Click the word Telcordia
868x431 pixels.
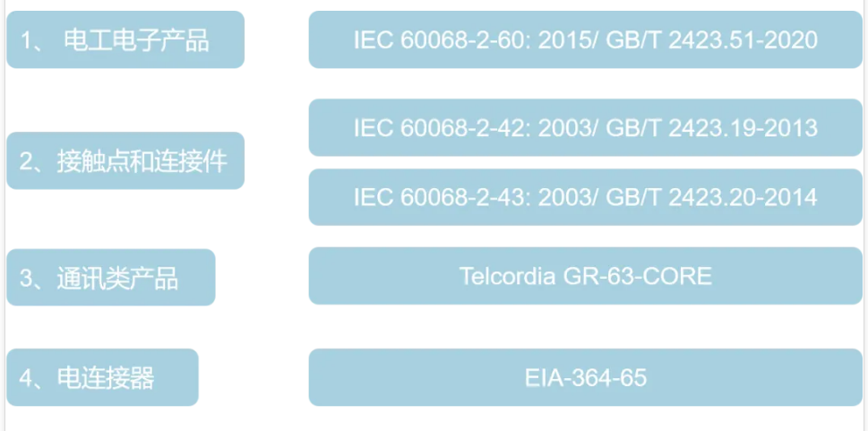508,276
